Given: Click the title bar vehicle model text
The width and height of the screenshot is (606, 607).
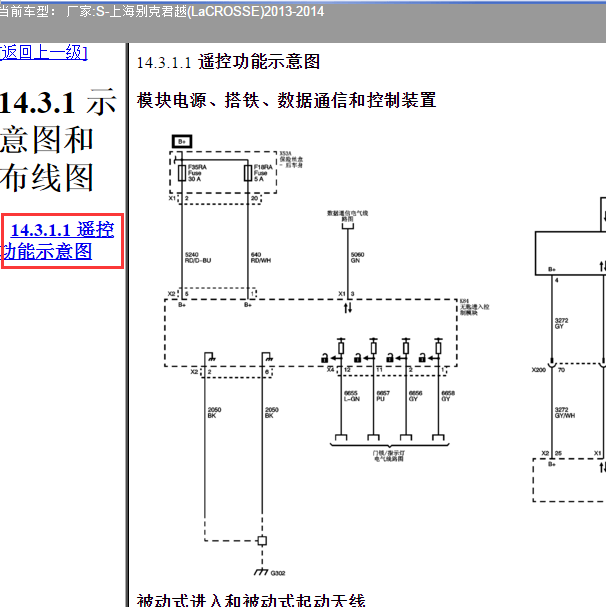Looking at the screenshot, I should pos(162,12).
